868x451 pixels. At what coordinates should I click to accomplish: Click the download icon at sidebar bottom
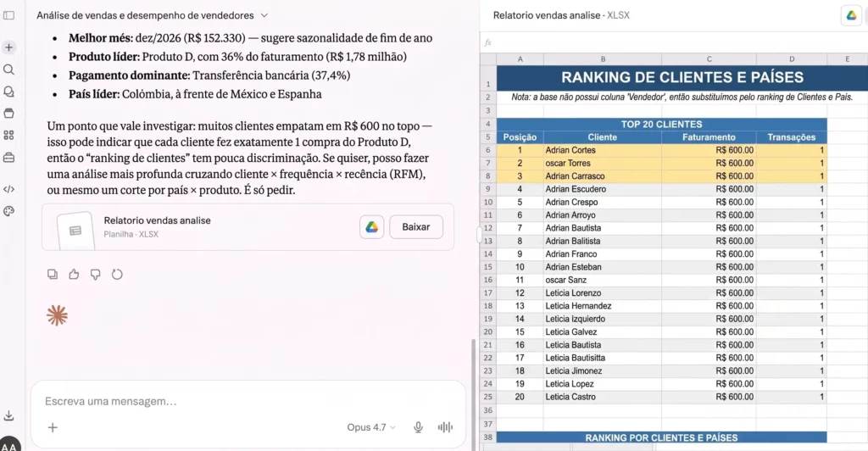click(8, 415)
